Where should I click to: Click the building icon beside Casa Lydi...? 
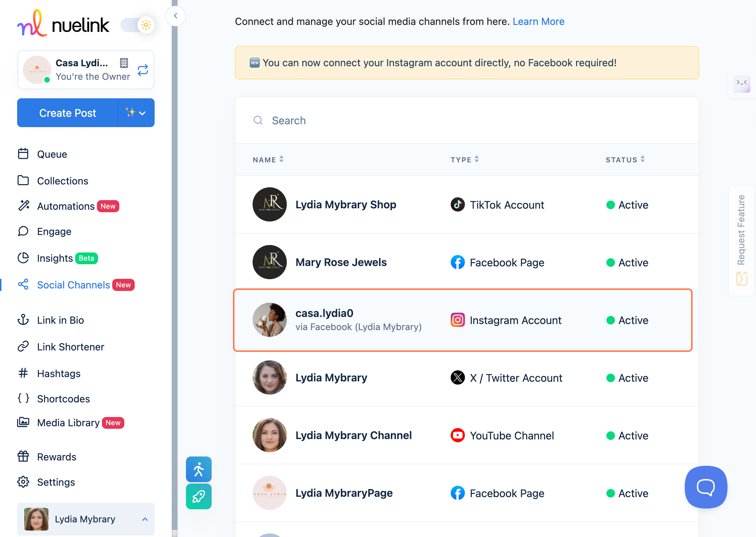click(x=124, y=63)
